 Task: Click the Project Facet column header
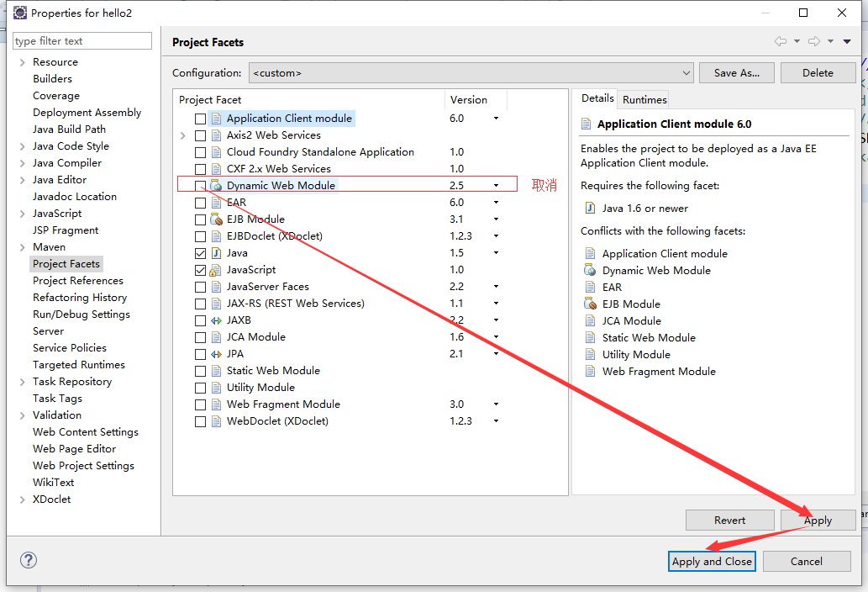point(309,100)
